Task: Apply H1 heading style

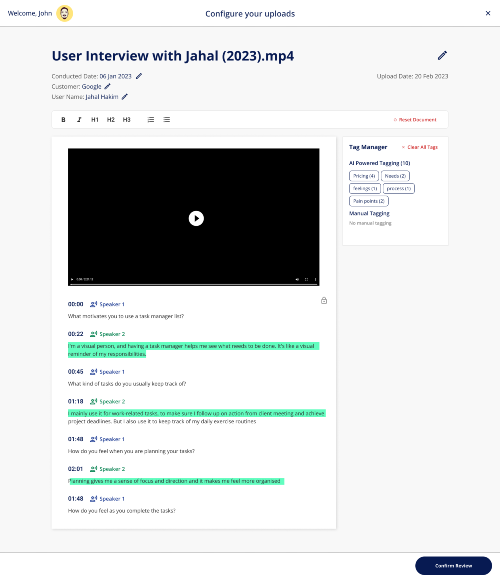Action: pos(95,120)
